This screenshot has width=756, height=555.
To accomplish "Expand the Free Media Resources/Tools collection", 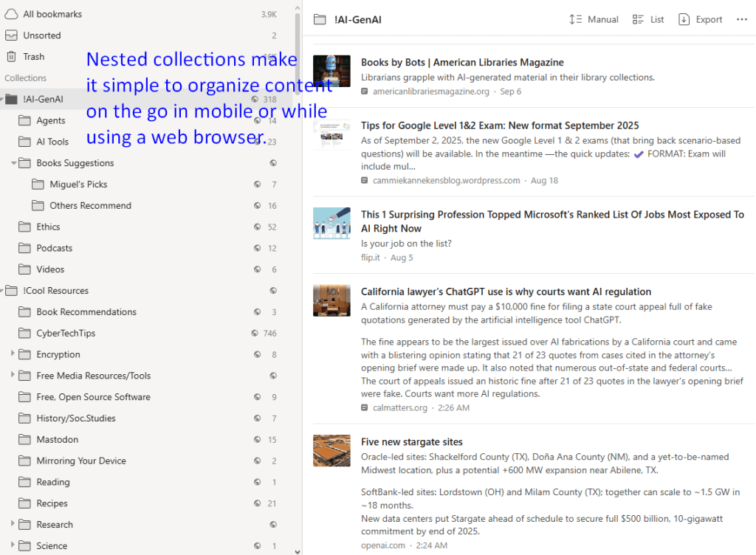I will point(13,376).
